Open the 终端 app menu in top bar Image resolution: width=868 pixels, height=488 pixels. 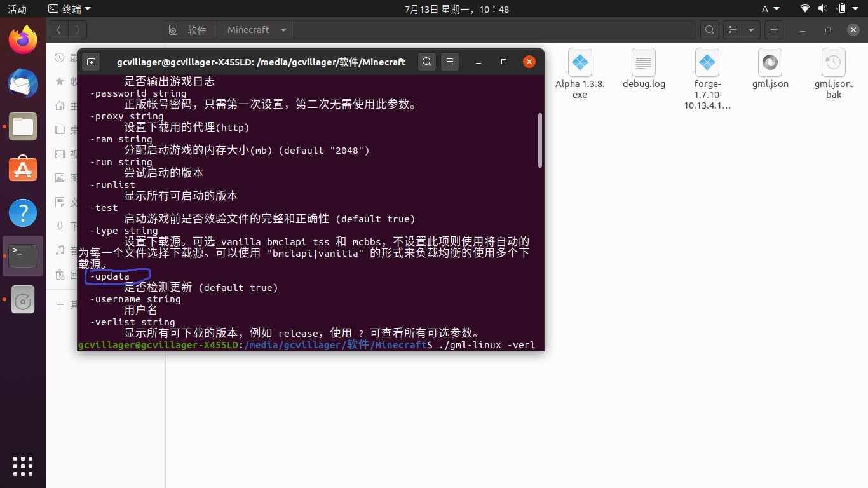[69, 9]
